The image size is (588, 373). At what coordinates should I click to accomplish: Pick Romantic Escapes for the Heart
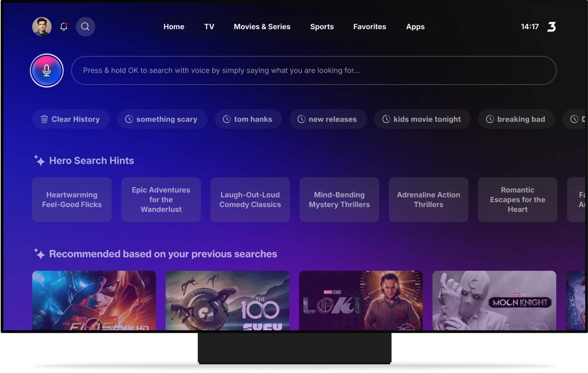pos(517,200)
